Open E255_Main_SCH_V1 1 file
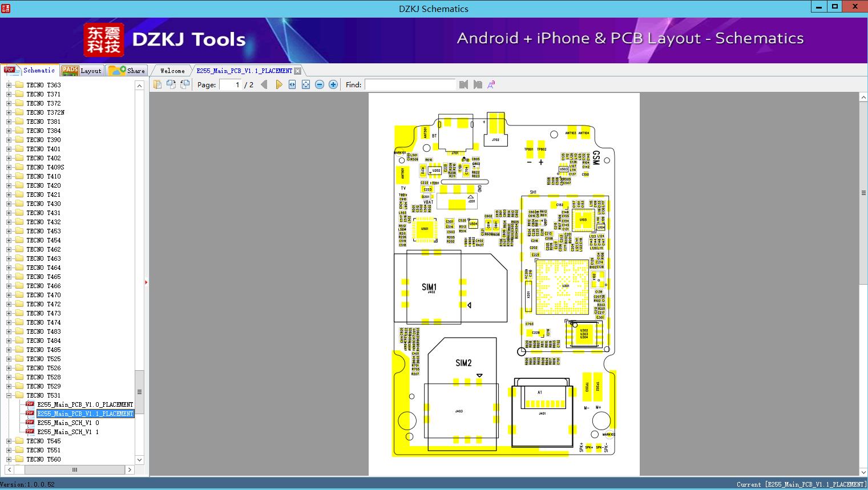Image resolution: width=868 pixels, height=490 pixels. 68,432
